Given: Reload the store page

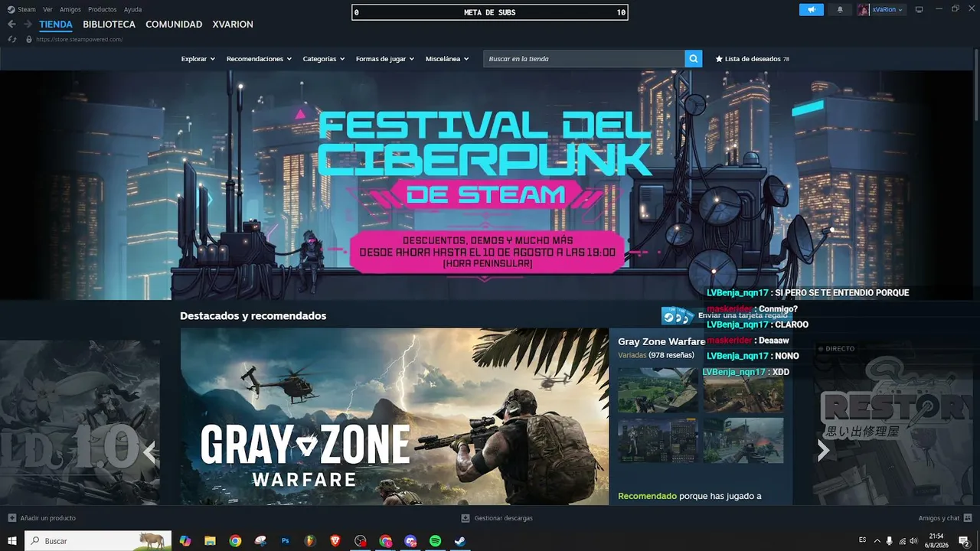Looking at the screenshot, I should 12,39.
